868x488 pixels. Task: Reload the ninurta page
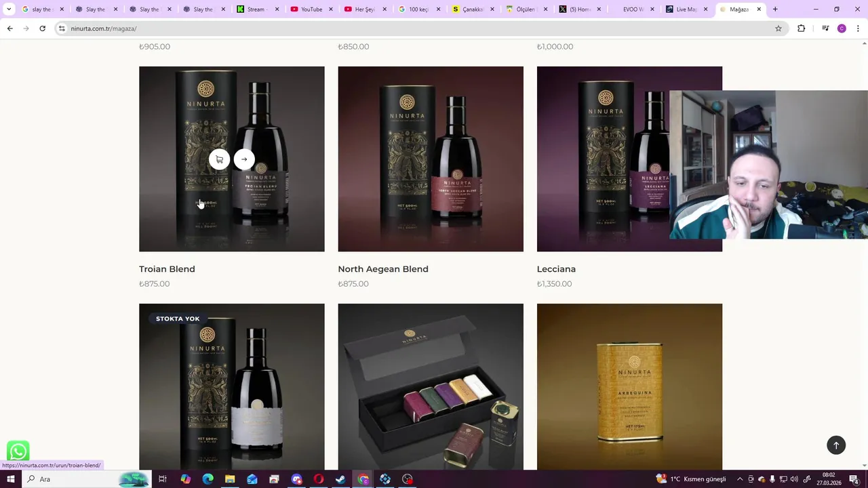click(x=42, y=28)
